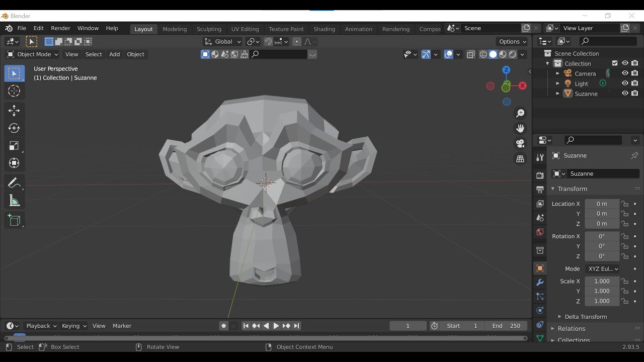
Task: Activate the Scale tool
Action: point(14,146)
